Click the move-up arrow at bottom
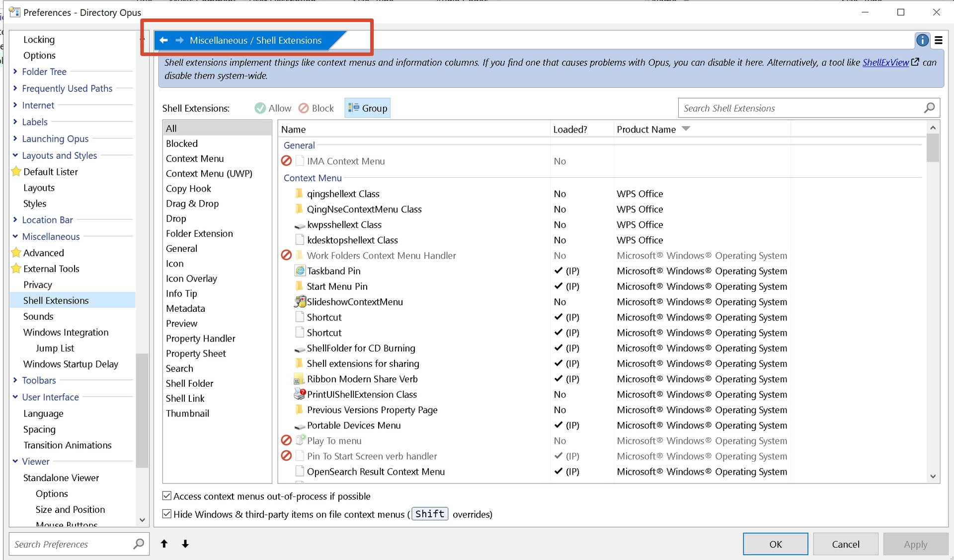The image size is (954, 560). click(164, 544)
